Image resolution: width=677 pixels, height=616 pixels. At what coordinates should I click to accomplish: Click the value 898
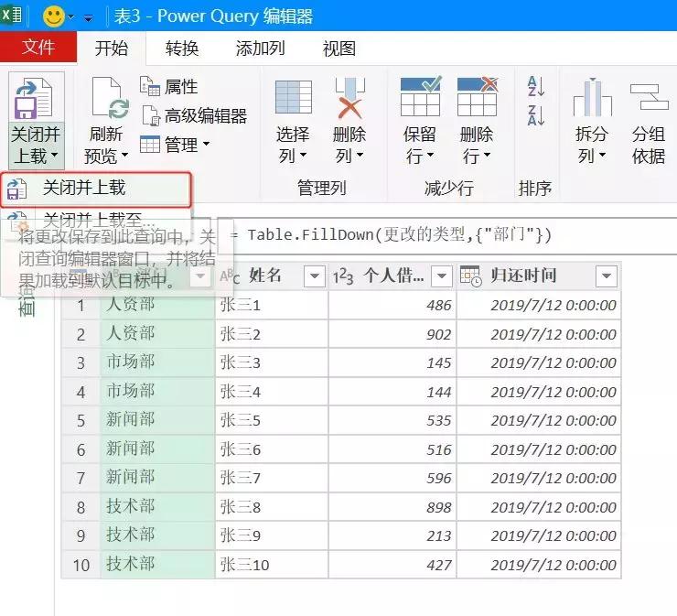438,507
